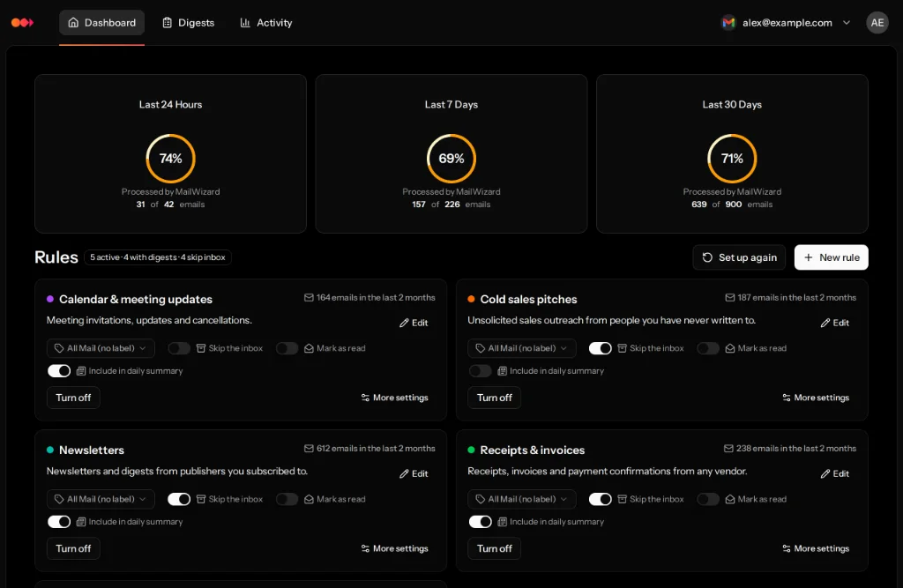Toggle daily summary for Calendar & meeting updates
The height and width of the screenshot is (588, 903).
coord(59,371)
